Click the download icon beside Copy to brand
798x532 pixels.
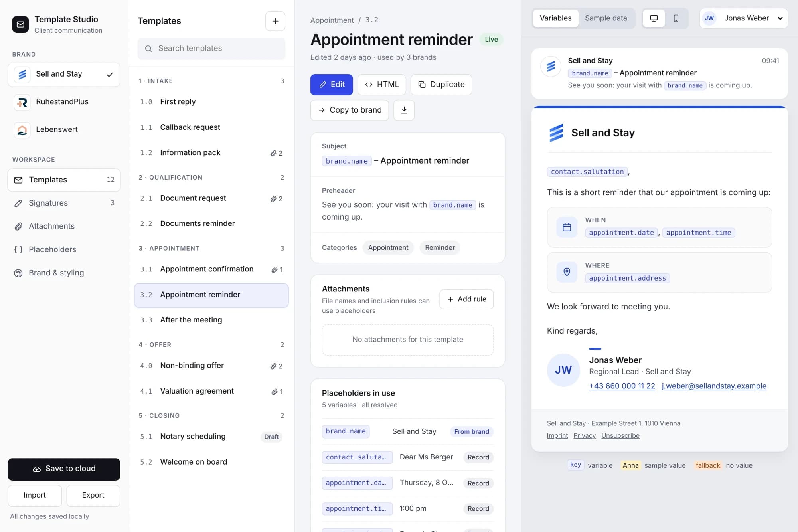coord(404,110)
